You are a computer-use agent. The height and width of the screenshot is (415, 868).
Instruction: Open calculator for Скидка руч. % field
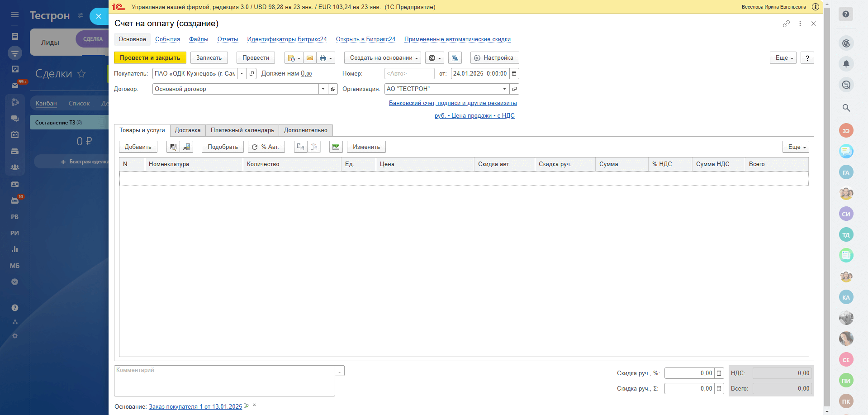[x=719, y=373]
